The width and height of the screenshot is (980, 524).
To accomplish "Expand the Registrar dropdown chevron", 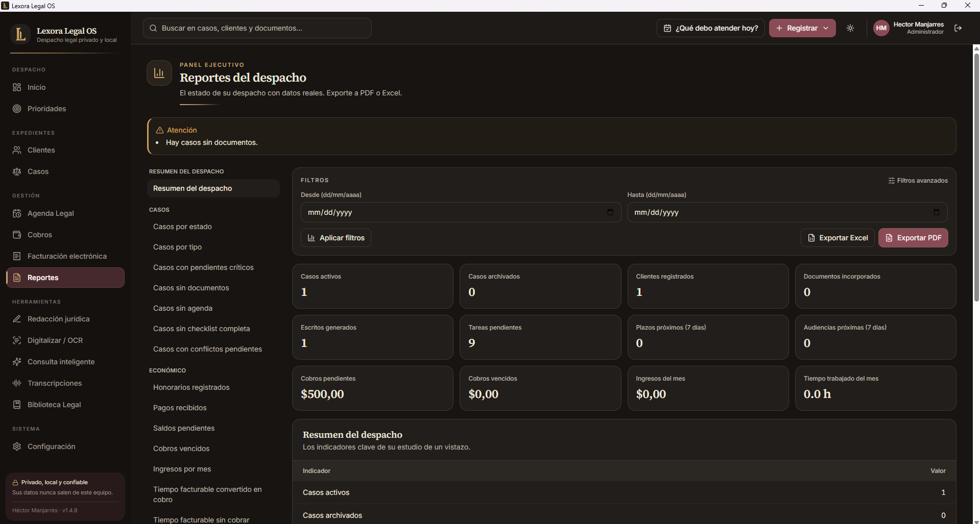I will pos(826,28).
